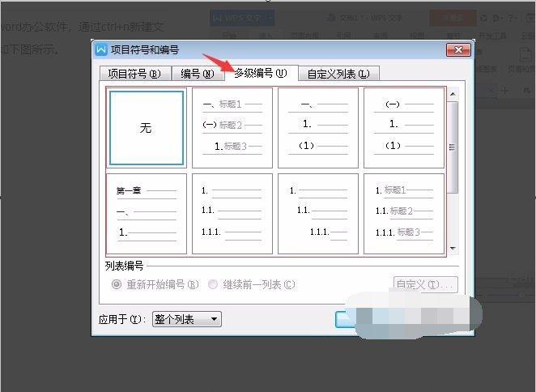Choose the 一、标题1 multilevel style thumbnail
536x392 pixels.
(232, 128)
